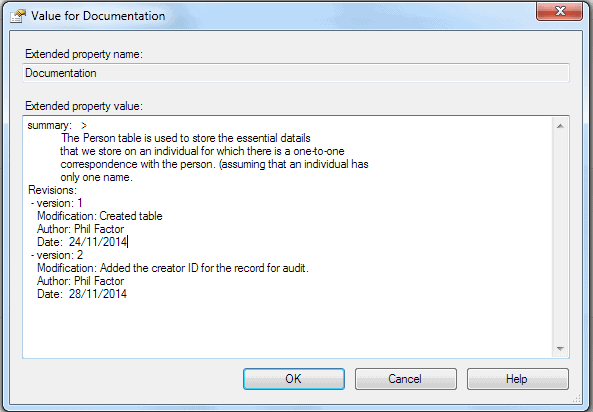
Task: Place cursor on the summary: line
Action: coord(57,125)
